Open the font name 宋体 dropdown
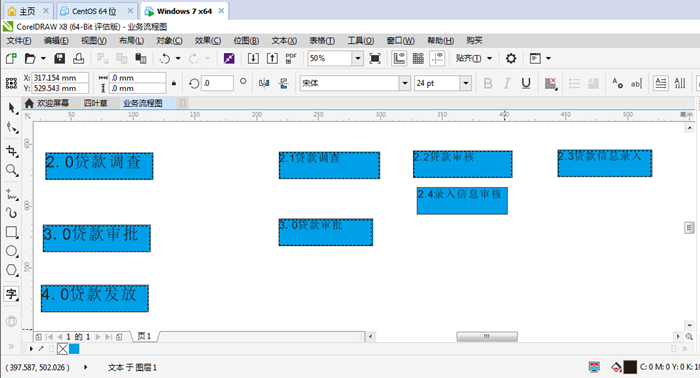 coord(404,83)
